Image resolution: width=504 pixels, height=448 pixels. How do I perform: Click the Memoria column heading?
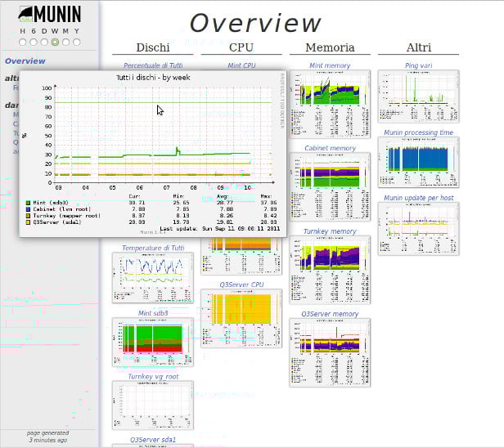(x=330, y=47)
